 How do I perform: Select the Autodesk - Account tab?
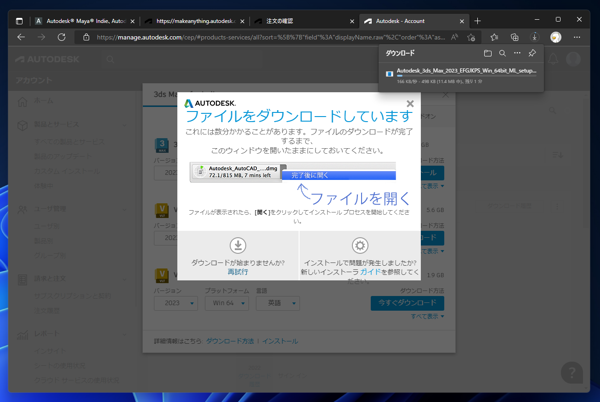(414, 21)
